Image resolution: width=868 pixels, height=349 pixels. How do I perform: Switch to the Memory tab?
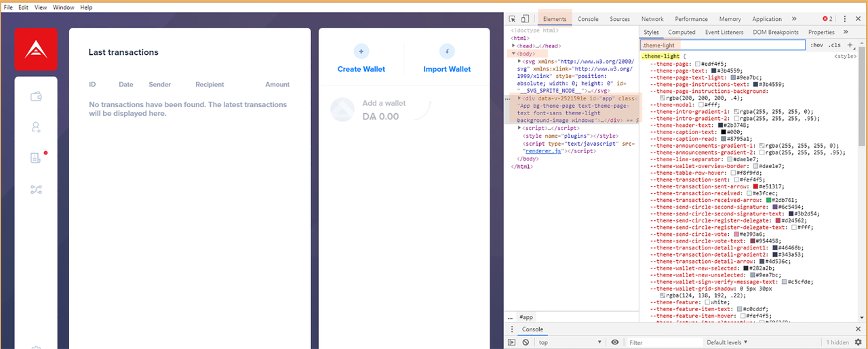coord(730,19)
